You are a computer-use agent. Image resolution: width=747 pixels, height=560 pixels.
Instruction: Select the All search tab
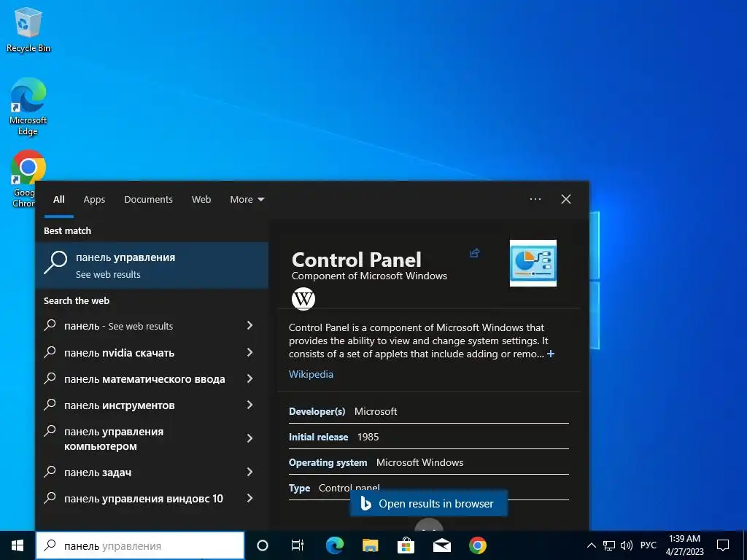coord(58,200)
